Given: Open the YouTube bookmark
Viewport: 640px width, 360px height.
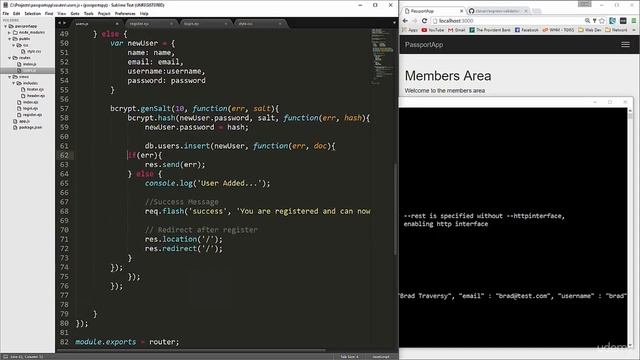Looking at the screenshot, I should coord(433,30).
